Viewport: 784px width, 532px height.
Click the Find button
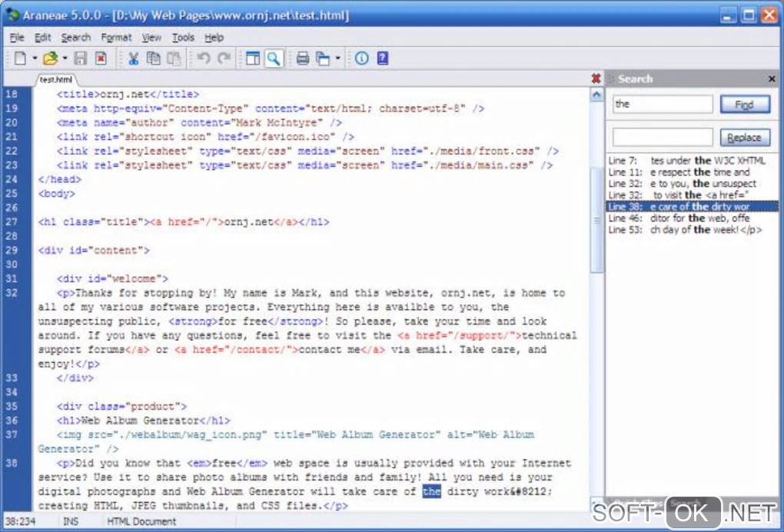coord(745,105)
